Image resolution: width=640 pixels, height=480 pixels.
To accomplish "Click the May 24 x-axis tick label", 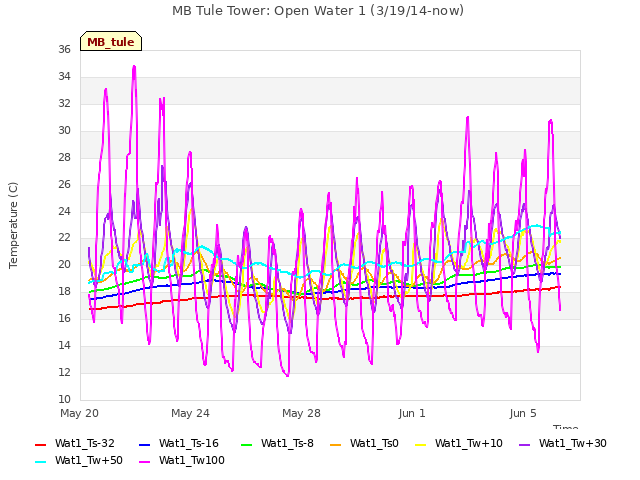I will [x=190, y=413].
